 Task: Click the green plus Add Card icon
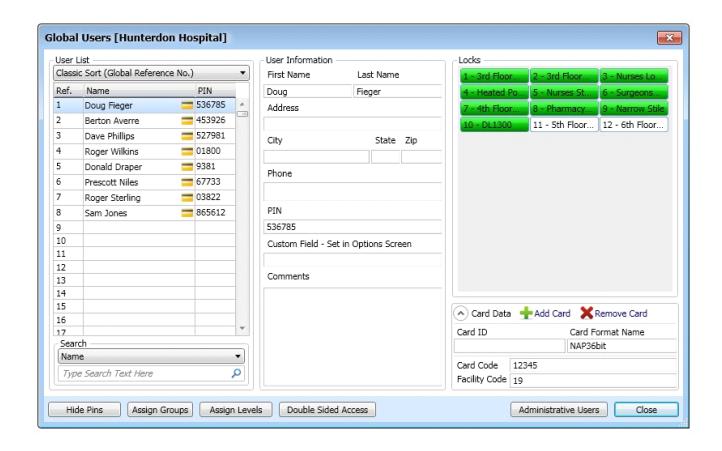pyautogui.click(x=526, y=313)
